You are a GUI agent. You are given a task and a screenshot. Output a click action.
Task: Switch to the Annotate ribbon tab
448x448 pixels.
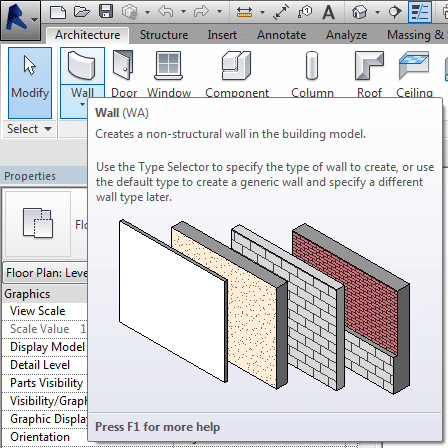pos(281,35)
